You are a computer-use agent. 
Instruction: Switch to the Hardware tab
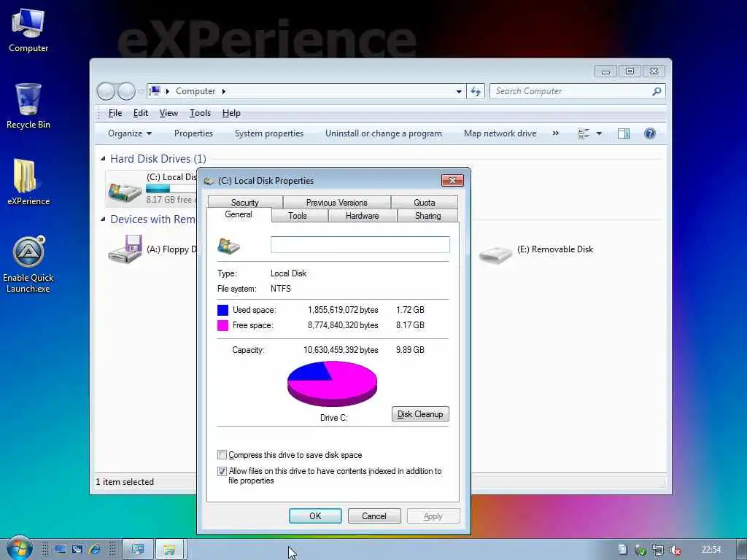click(362, 216)
